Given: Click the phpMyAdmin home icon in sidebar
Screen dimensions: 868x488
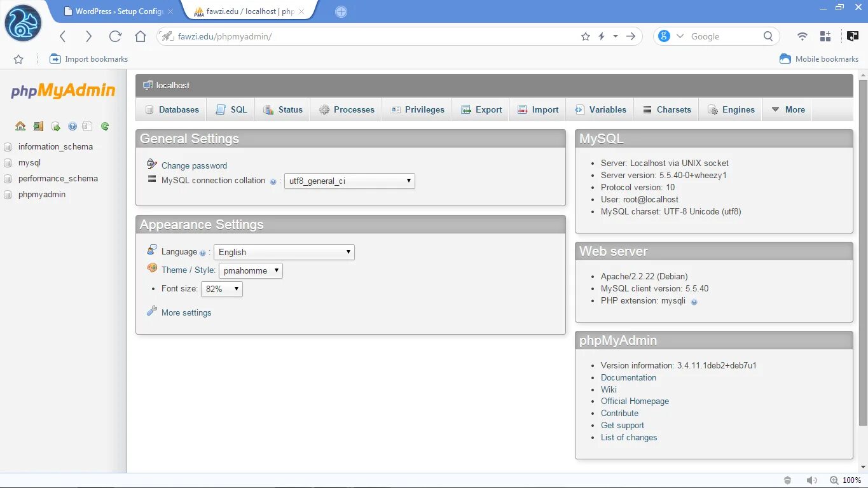Looking at the screenshot, I should [x=20, y=126].
